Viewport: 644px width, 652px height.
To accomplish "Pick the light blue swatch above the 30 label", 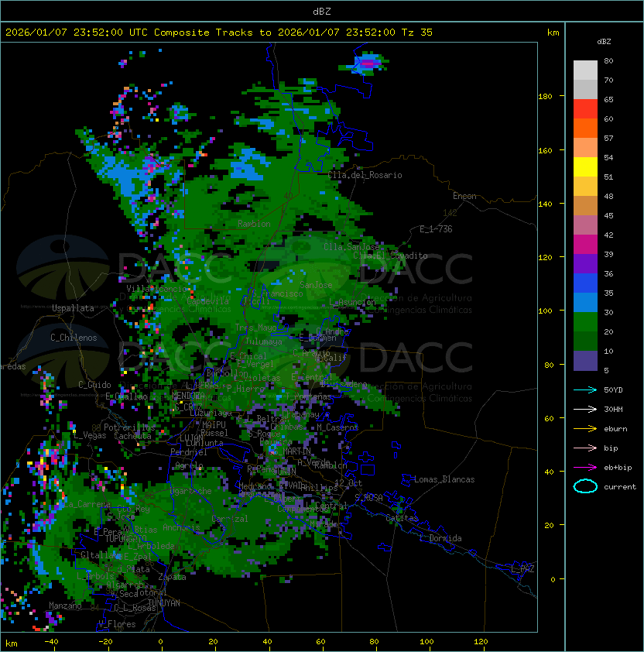I will point(585,303).
